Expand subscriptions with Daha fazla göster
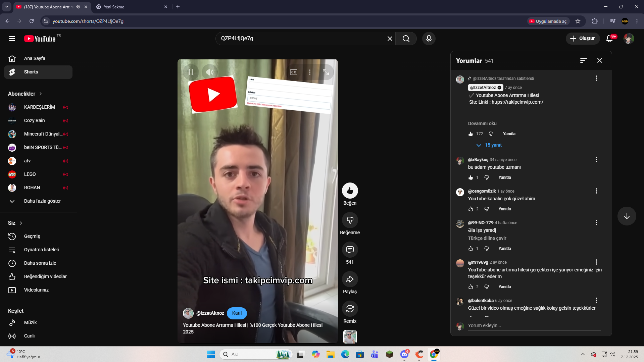The height and width of the screenshot is (362, 644). pyautogui.click(x=38, y=201)
